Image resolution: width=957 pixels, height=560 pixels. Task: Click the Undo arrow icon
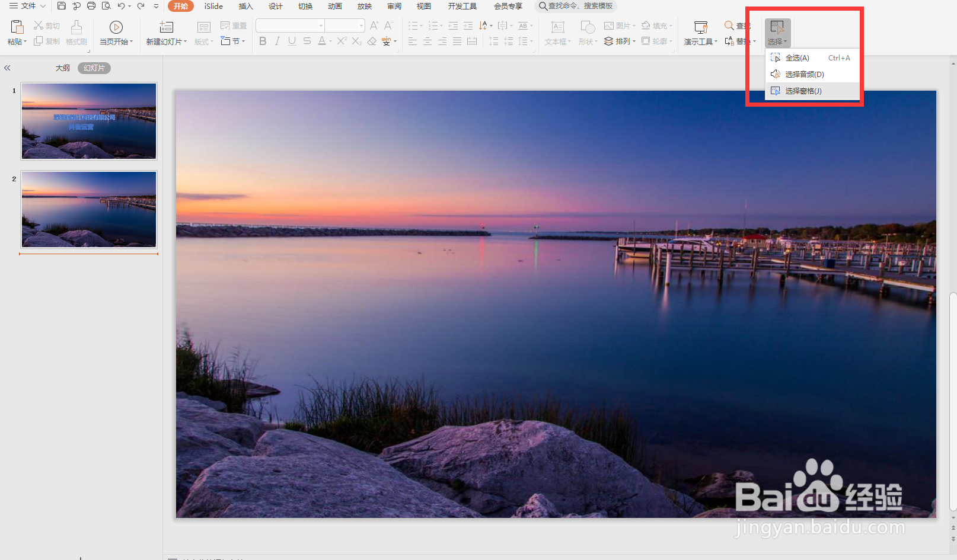tap(121, 6)
